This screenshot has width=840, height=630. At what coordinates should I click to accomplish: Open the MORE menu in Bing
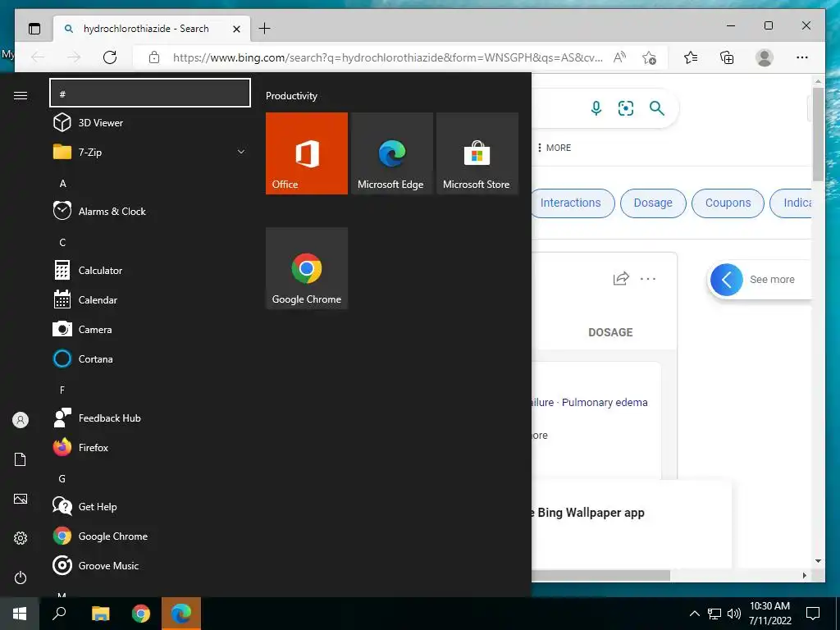[554, 148]
